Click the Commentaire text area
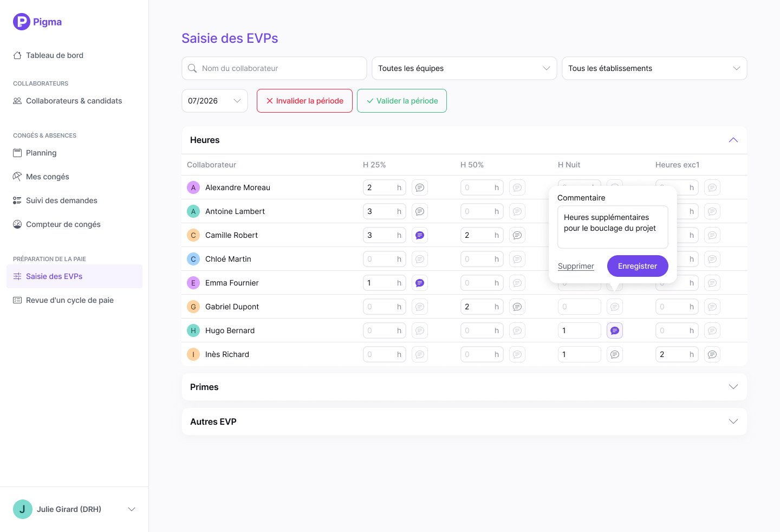 pyautogui.click(x=613, y=227)
